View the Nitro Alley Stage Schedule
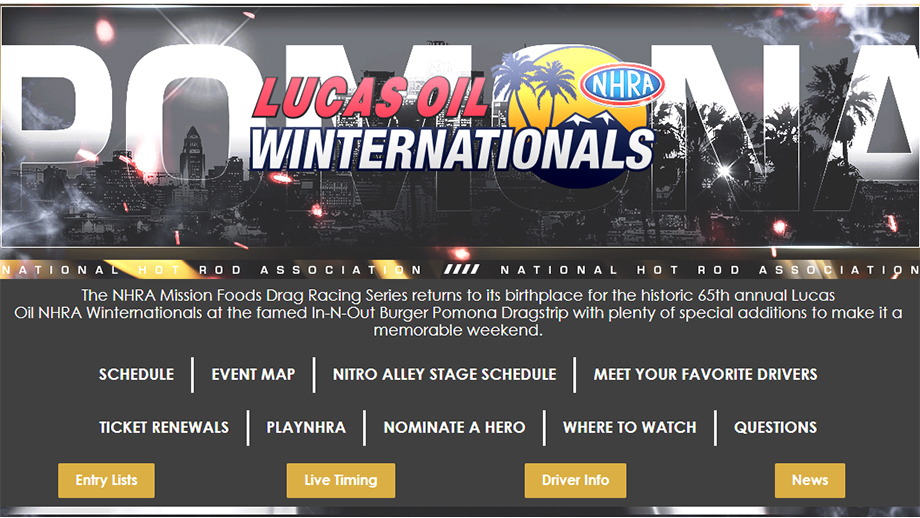Image resolution: width=920 pixels, height=518 pixels. 444,374
